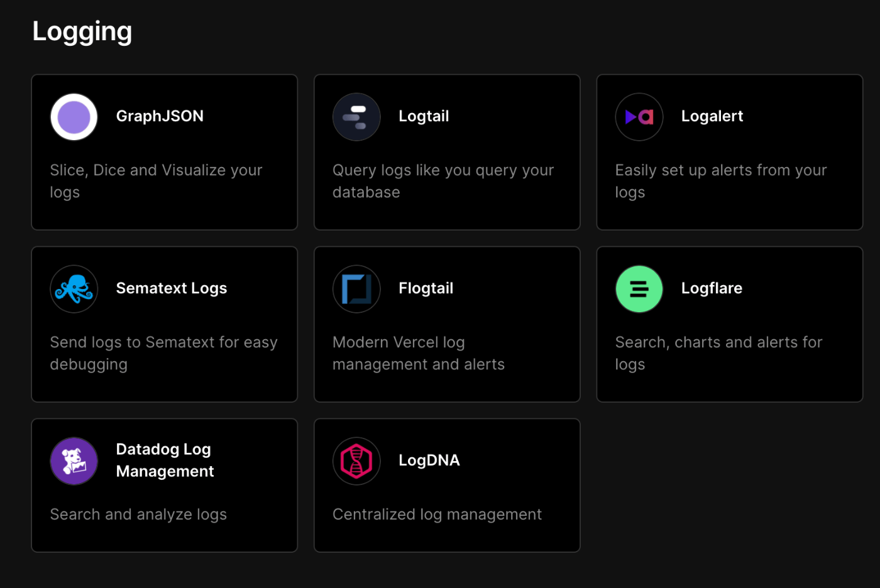Screen dimensions: 880x588
Task: Click 'Easily set up alerts from your logs'
Action: (721, 181)
